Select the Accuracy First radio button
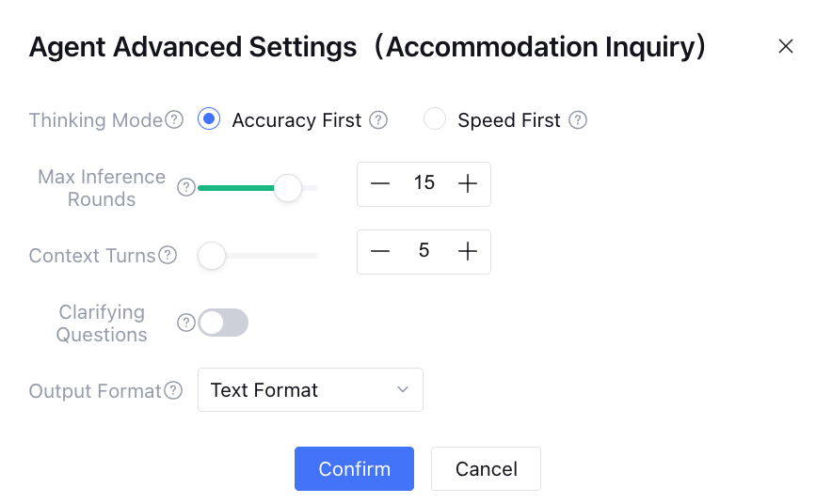The height and width of the screenshot is (504, 832). click(x=209, y=119)
